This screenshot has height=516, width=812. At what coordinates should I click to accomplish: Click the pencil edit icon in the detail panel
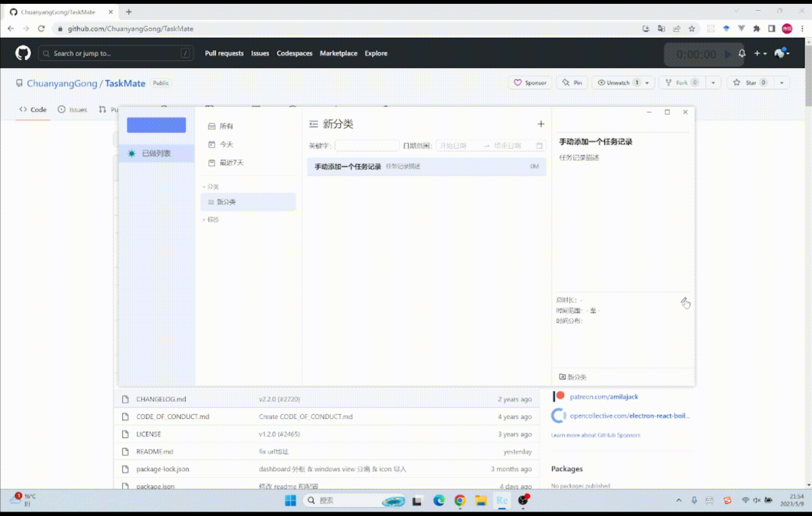click(685, 302)
